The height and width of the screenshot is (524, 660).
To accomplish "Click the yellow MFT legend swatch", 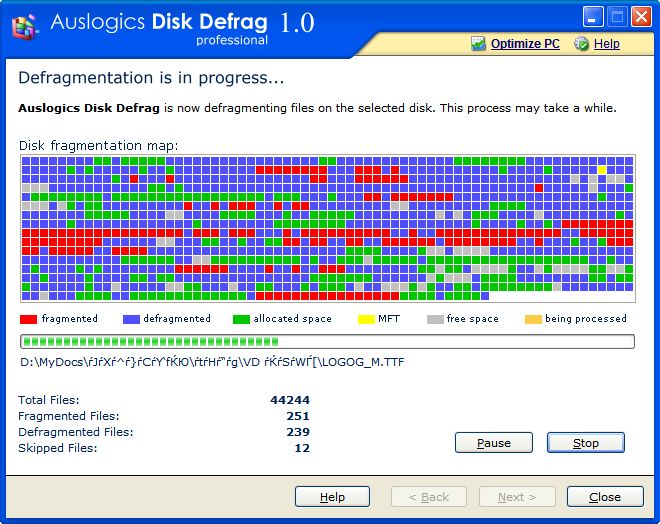I will point(366,319).
